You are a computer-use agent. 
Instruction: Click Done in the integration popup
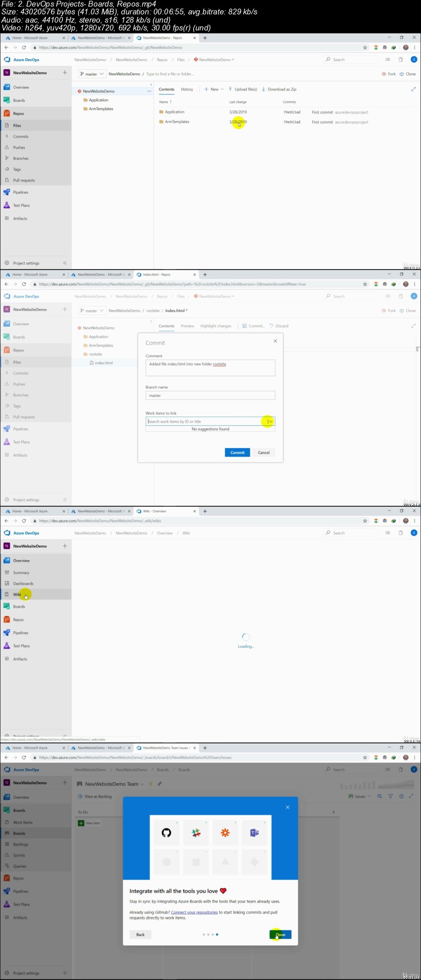[280, 935]
